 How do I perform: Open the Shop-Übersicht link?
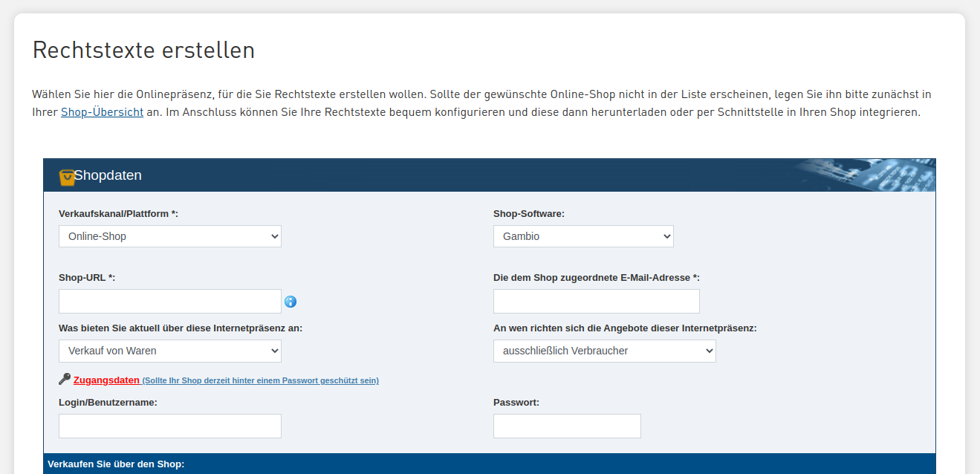click(x=102, y=111)
